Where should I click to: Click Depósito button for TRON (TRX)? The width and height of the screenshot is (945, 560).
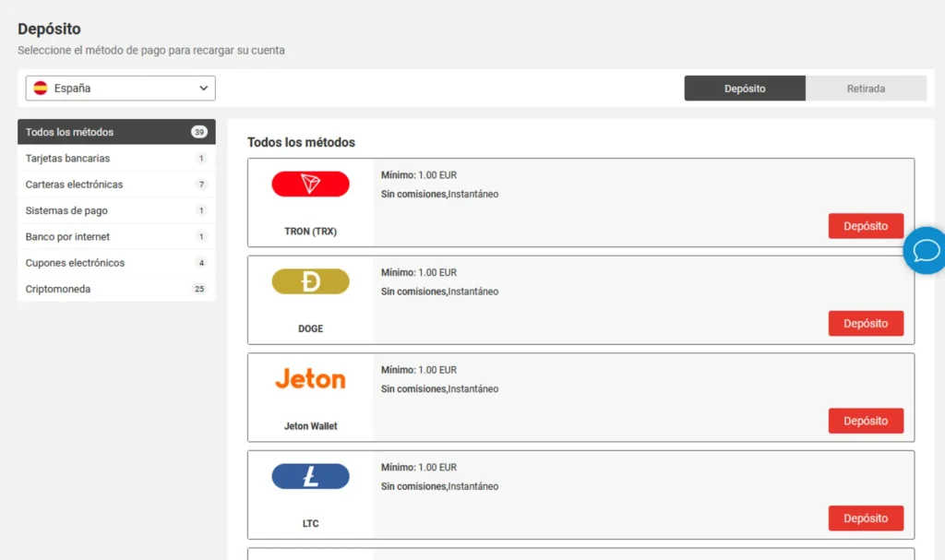866,226
